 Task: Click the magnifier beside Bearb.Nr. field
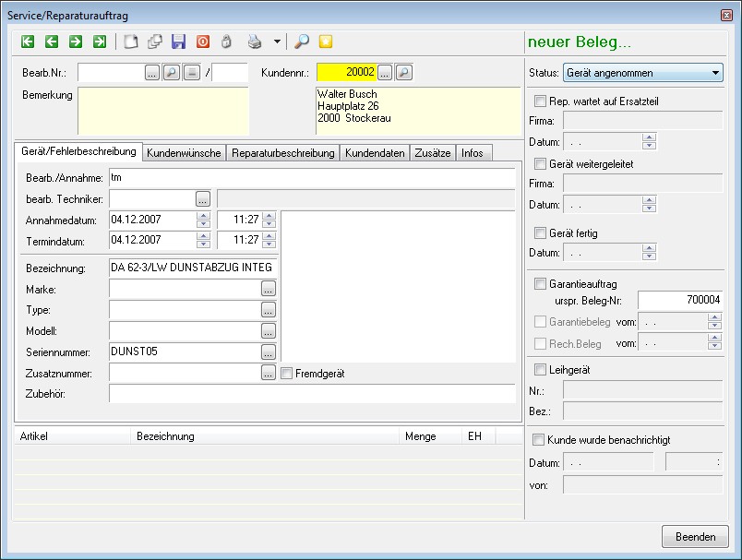pyautogui.click(x=172, y=73)
